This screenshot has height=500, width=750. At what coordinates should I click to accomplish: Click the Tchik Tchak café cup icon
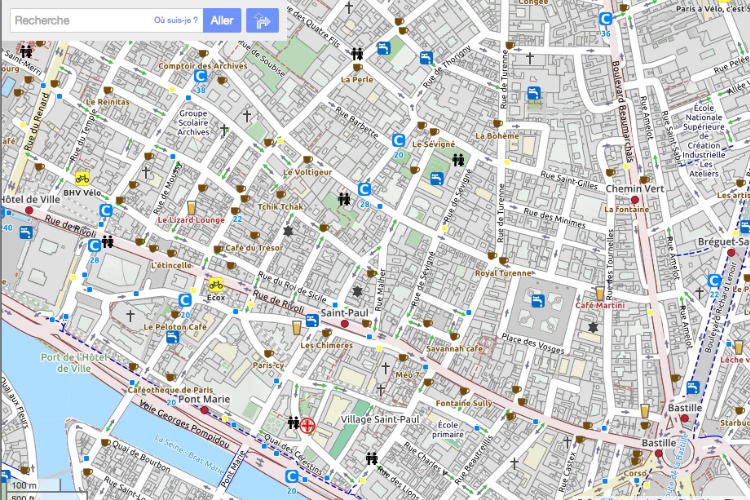281,194
